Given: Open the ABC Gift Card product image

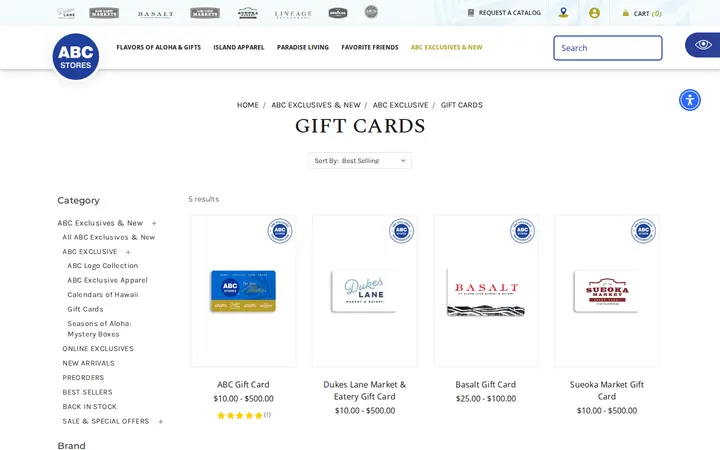Looking at the screenshot, I should coord(243,291).
